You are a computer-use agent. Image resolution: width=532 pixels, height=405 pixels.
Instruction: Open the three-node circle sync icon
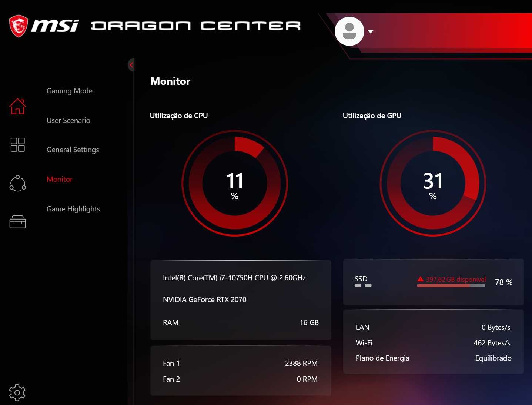click(18, 183)
